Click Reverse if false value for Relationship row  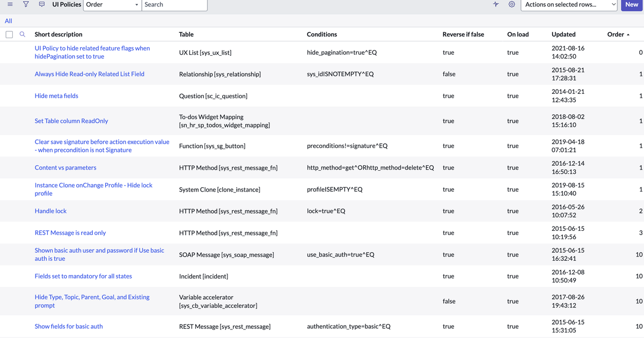449,74
